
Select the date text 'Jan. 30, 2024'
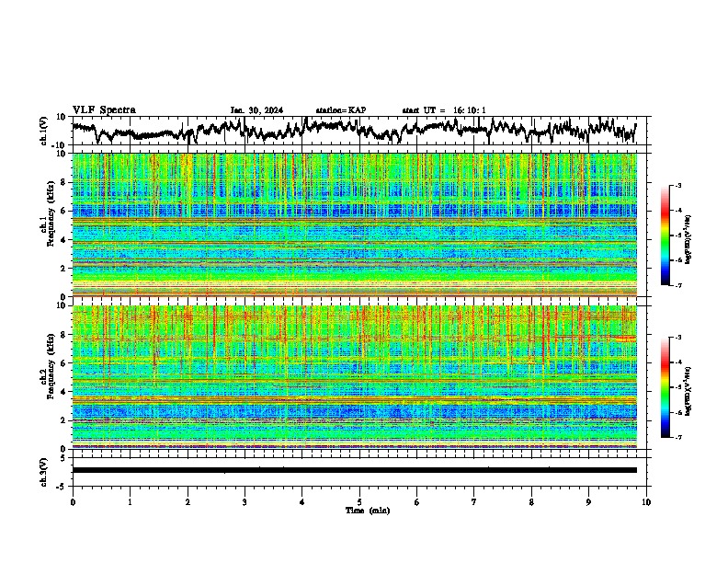click(256, 110)
